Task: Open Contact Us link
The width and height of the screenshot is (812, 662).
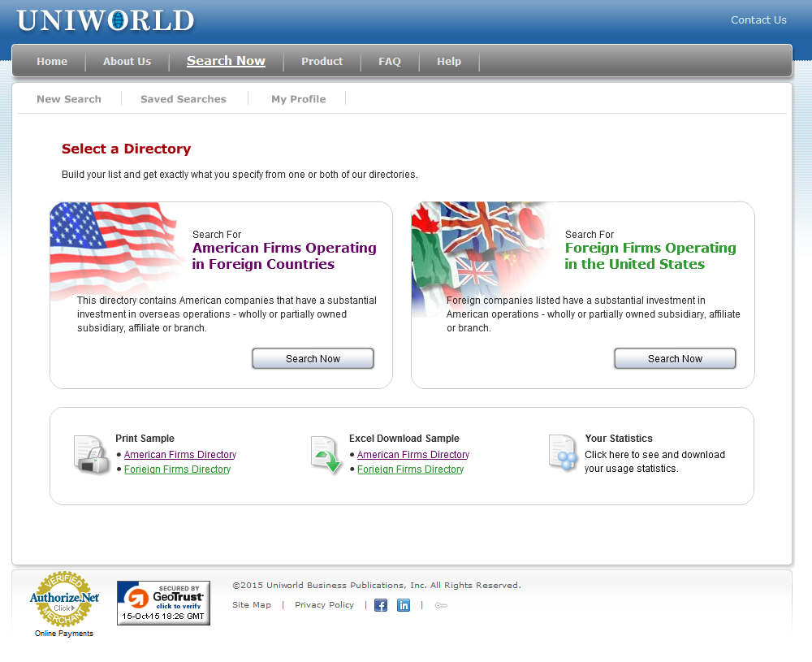Action: coord(758,20)
